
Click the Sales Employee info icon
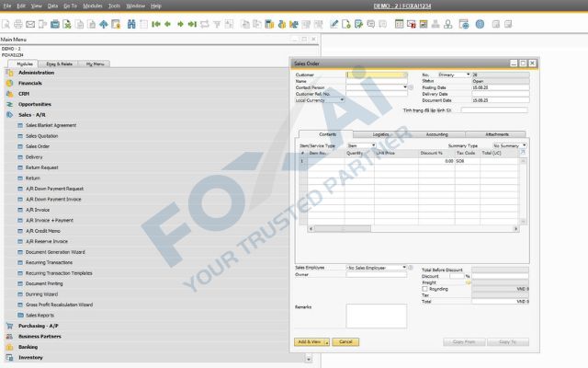tap(411, 268)
